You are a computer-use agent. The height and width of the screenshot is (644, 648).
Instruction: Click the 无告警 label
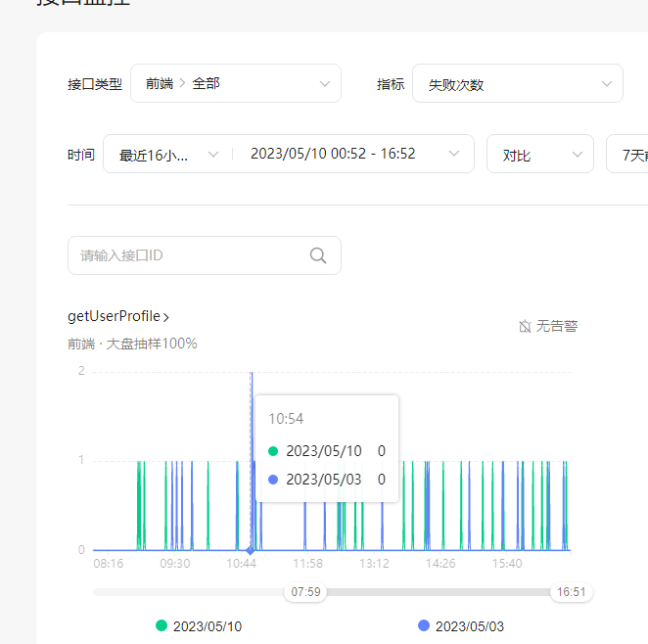point(557,326)
